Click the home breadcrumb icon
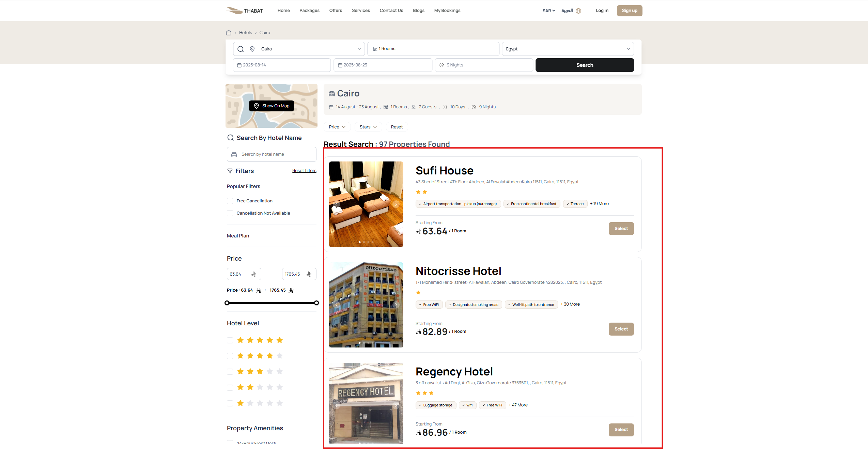The width and height of the screenshot is (868, 449). pyautogui.click(x=229, y=33)
